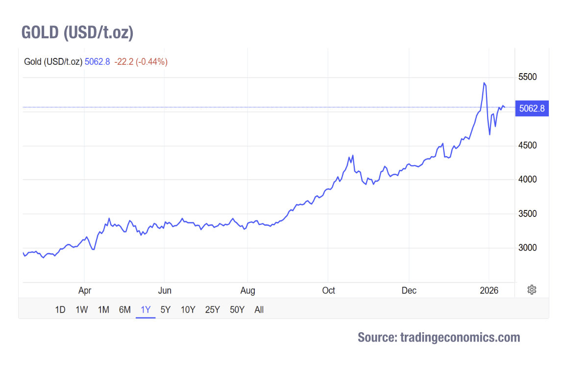Open the chart settings gear icon
The width and height of the screenshot is (588, 368).
pos(532,290)
